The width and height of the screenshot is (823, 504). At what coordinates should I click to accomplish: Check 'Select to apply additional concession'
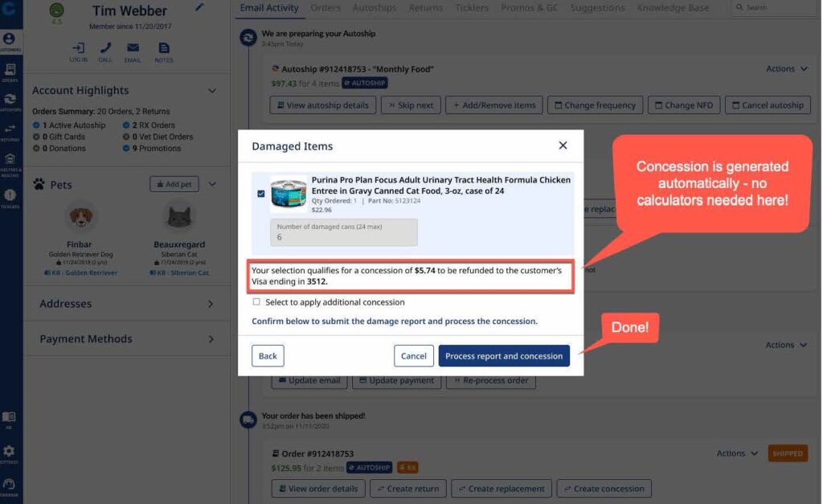pyautogui.click(x=256, y=302)
